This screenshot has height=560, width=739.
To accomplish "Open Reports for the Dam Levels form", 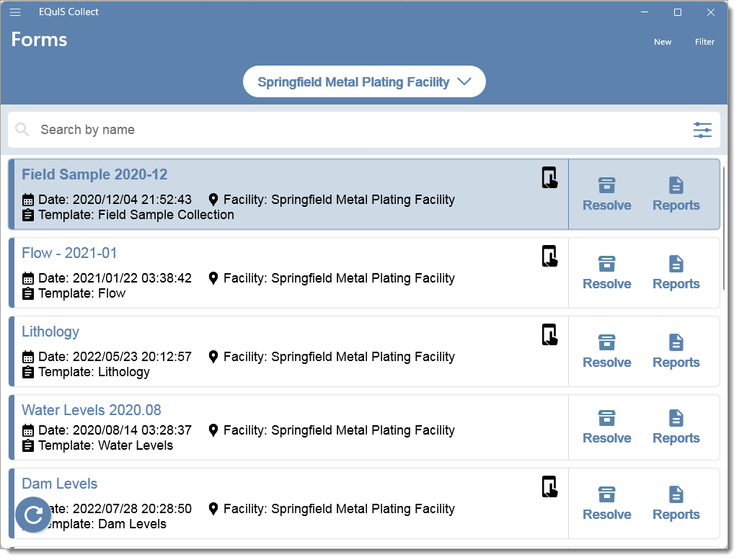I will [x=676, y=504].
